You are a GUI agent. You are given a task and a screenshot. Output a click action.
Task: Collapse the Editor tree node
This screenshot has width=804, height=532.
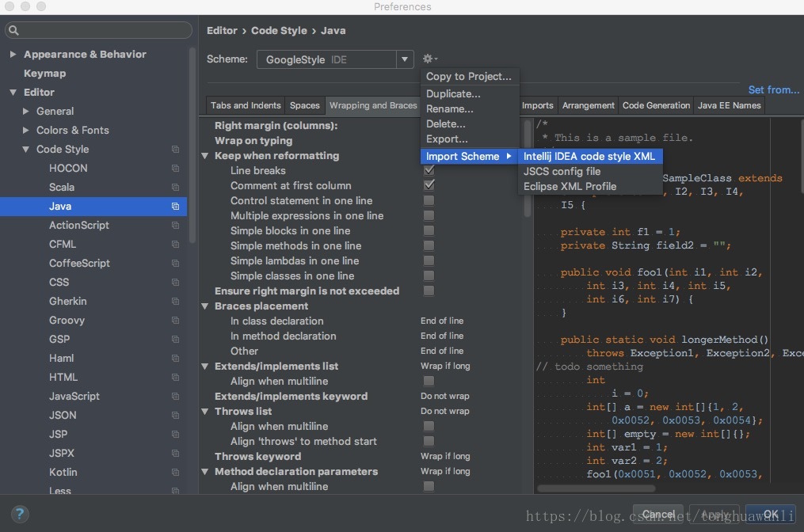13,93
